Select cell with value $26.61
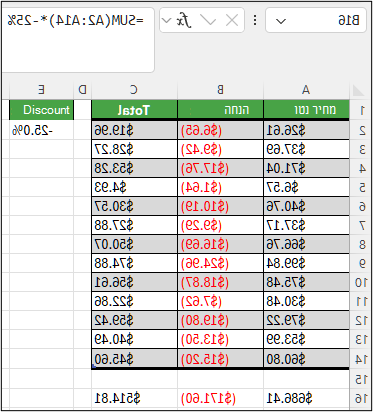 click(x=306, y=130)
